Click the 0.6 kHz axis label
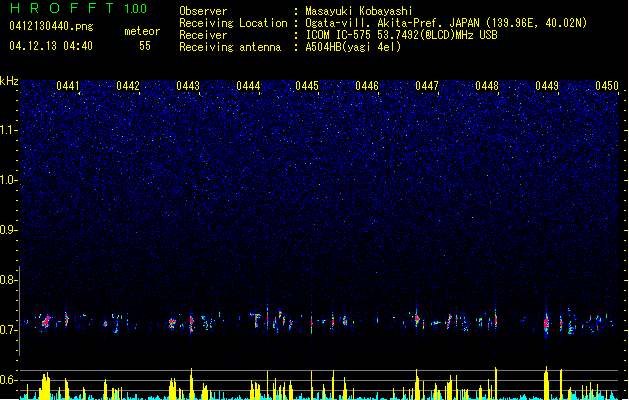 point(7,380)
